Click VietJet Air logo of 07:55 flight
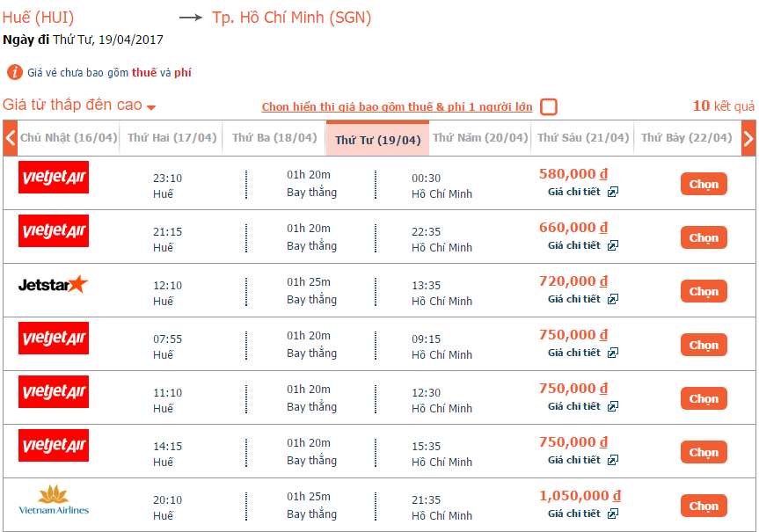Screen dimensions: 759x532 click(54, 338)
